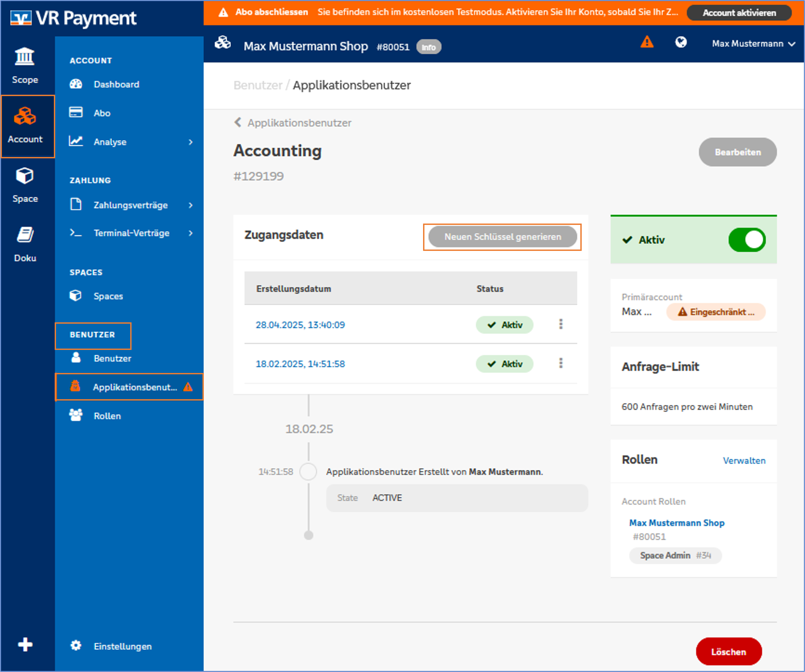Select Applikationsbenutzer menu item
Image resolution: width=805 pixels, height=672 pixels.
pyautogui.click(x=129, y=387)
